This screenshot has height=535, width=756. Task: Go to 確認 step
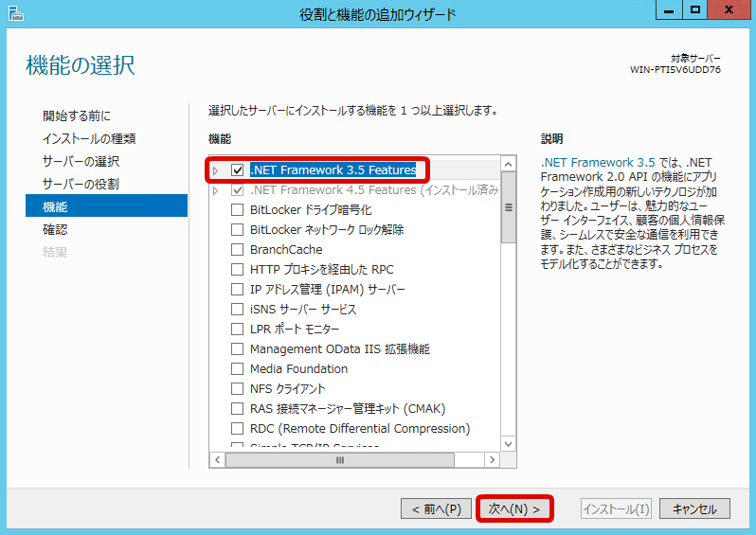click(x=55, y=229)
